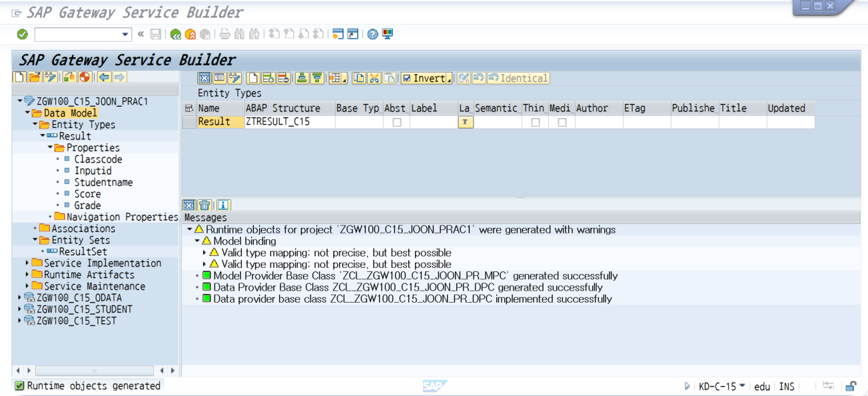Open the command field dropdown arrow
This screenshot has width=868, height=396.
click(126, 34)
